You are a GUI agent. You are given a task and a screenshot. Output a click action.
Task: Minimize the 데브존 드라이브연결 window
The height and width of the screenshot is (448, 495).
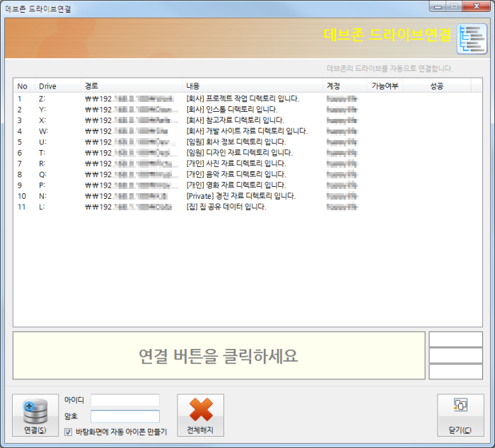(x=438, y=6)
